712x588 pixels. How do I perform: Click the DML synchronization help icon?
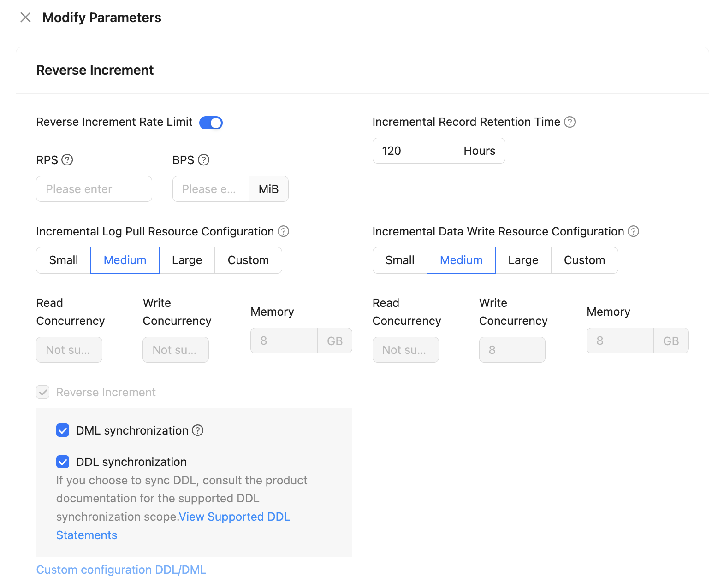click(x=198, y=430)
